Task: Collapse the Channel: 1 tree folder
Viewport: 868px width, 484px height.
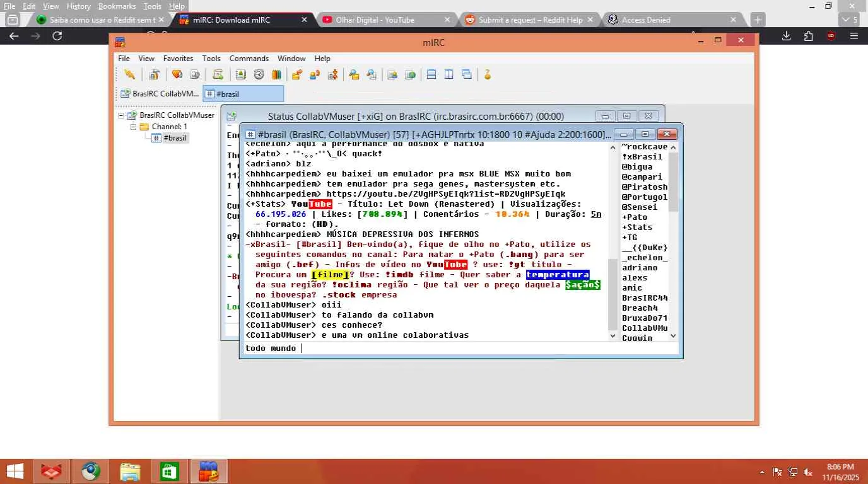Action: point(134,127)
